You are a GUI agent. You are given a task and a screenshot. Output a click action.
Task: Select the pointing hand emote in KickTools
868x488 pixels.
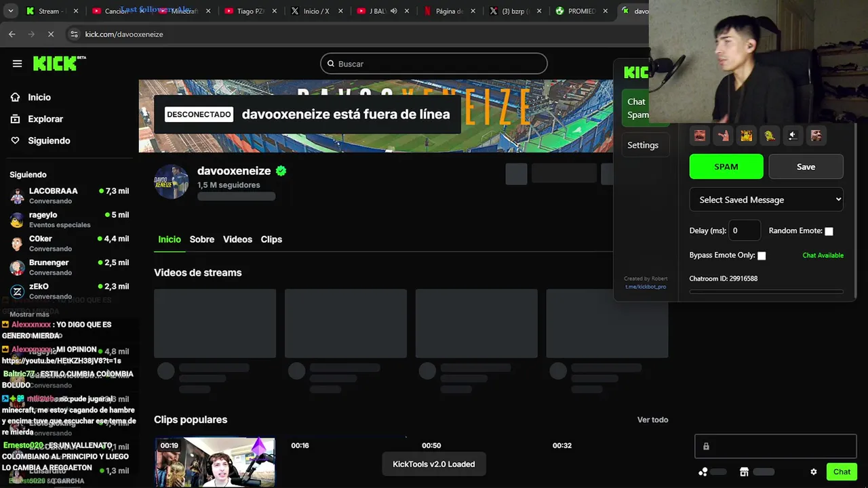[723, 136]
